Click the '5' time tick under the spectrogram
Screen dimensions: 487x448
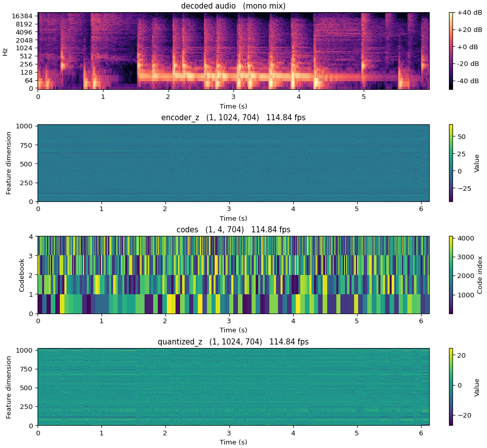(x=364, y=97)
